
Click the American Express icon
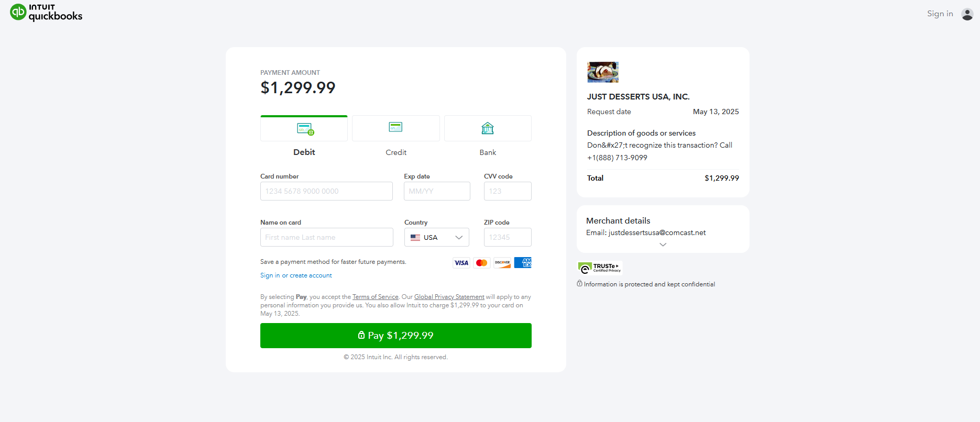[522, 262]
